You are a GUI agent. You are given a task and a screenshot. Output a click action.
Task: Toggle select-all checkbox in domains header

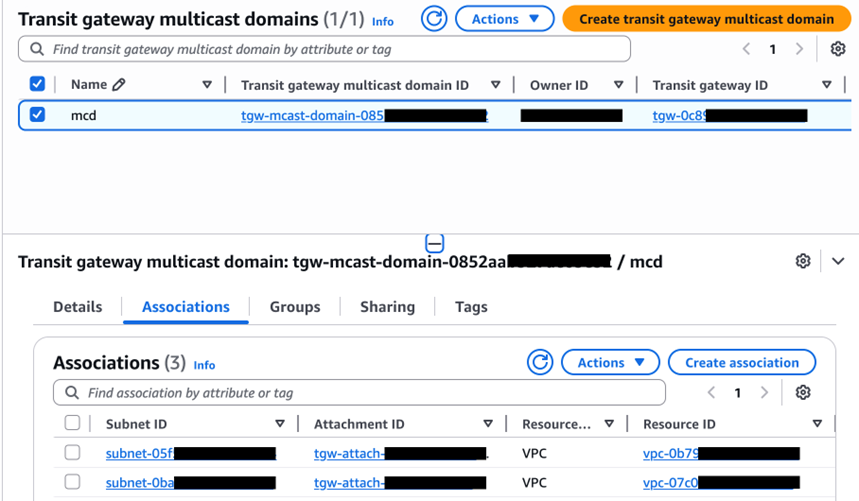[x=37, y=85]
